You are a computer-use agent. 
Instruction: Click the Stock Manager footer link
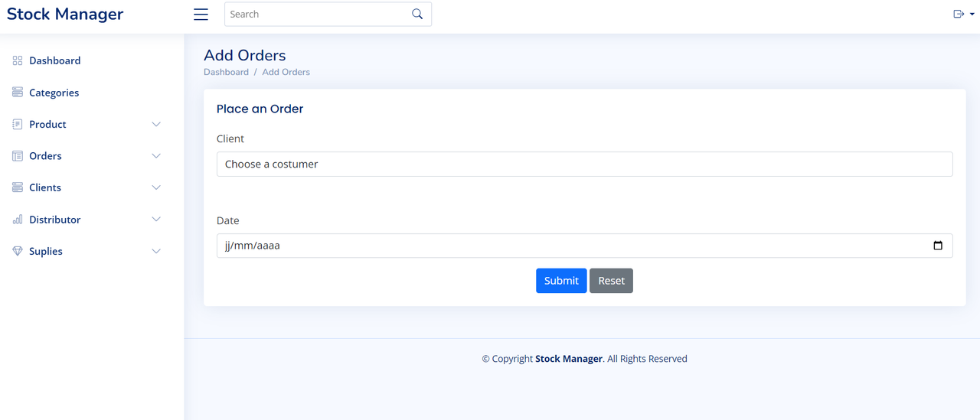[x=569, y=358]
